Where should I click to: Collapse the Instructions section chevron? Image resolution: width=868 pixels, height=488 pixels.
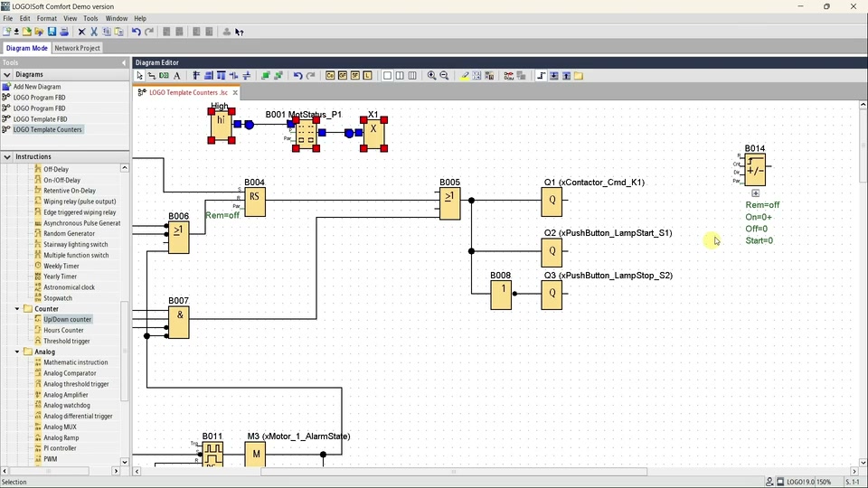tap(7, 156)
